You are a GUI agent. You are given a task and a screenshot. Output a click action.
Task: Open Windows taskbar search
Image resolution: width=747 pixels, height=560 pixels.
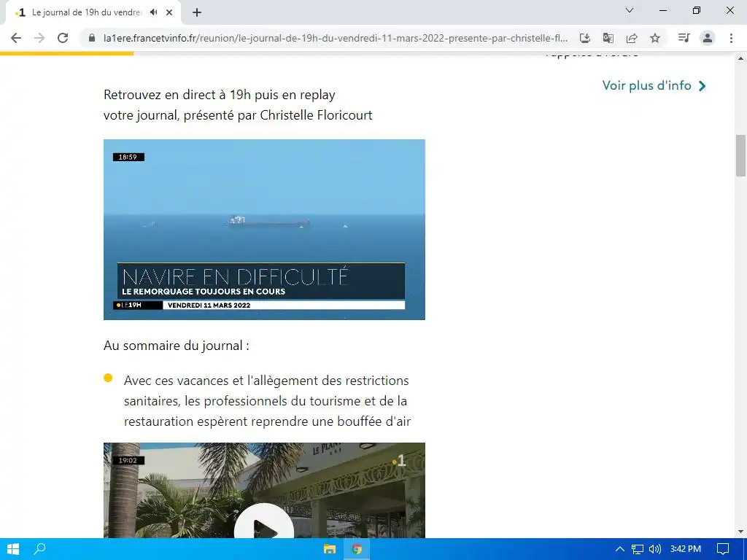39,549
